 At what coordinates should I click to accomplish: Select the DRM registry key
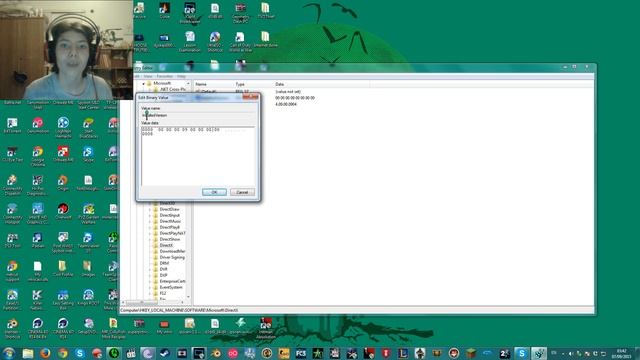pos(164,263)
